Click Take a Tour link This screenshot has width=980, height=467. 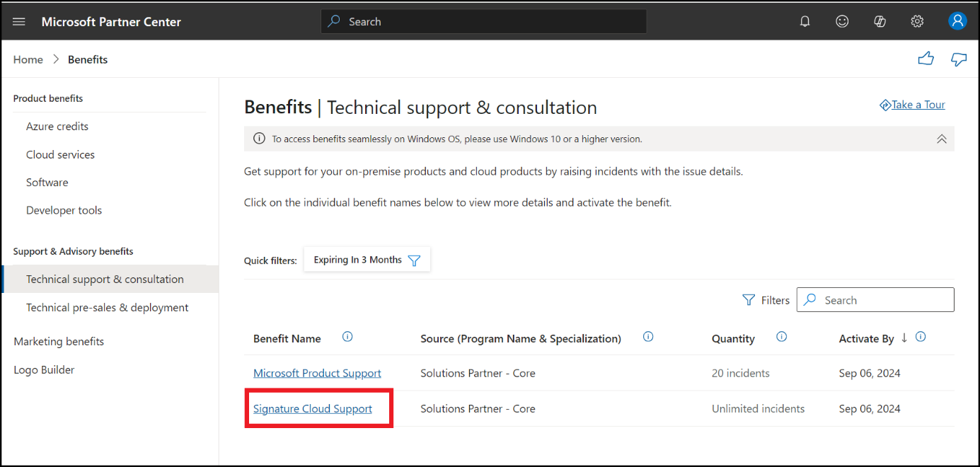coord(912,105)
